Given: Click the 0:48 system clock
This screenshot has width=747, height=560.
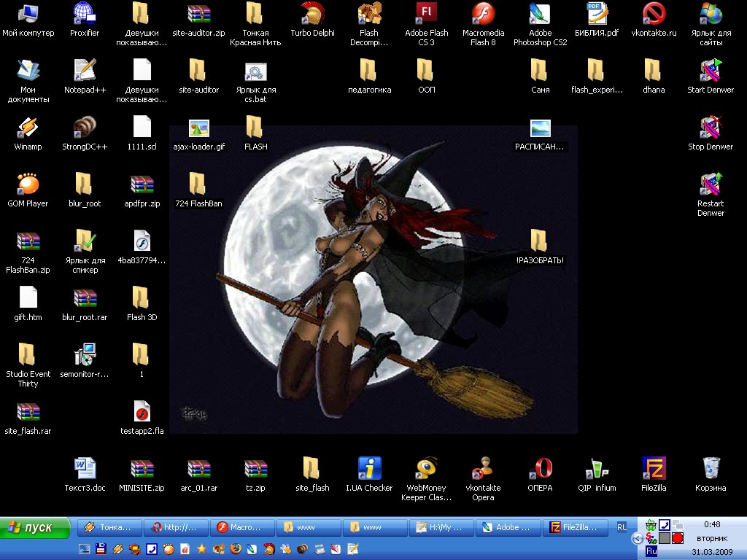Looking at the screenshot, I should [712, 524].
